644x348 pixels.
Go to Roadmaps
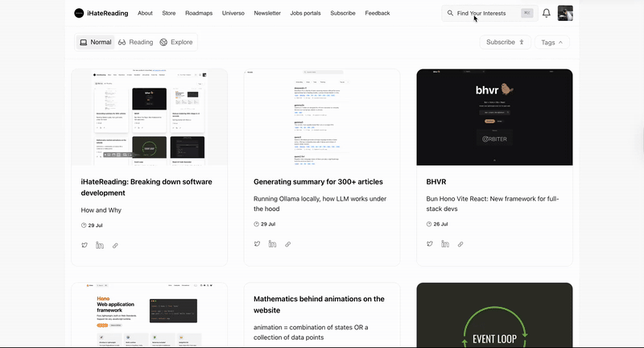[x=199, y=13]
